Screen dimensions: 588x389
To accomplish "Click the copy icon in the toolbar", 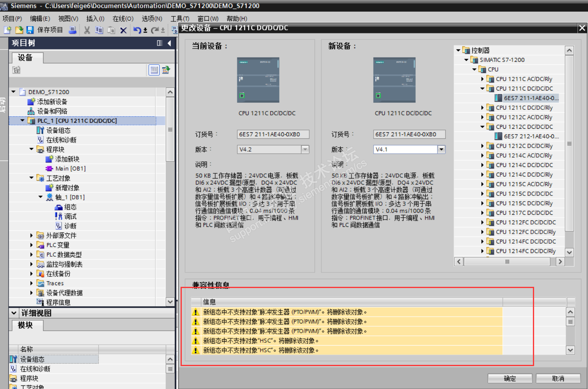I will pyautogui.click(x=99, y=30).
